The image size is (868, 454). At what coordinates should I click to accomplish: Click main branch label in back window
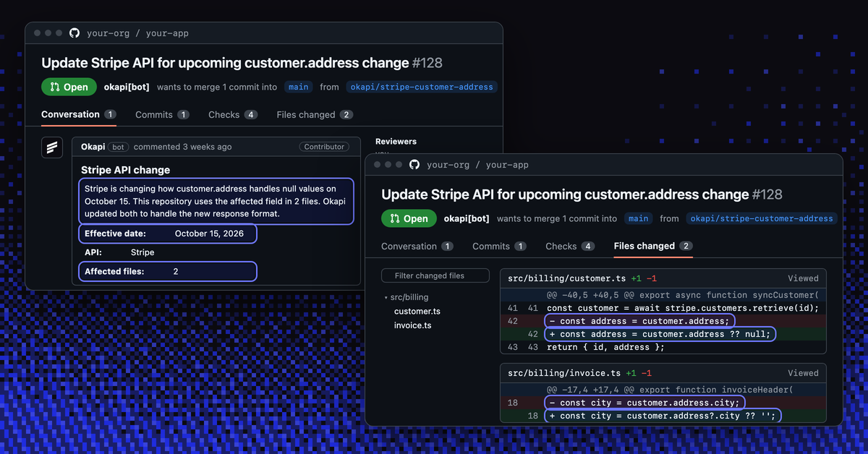pyautogui.click(x=298, y=87)
